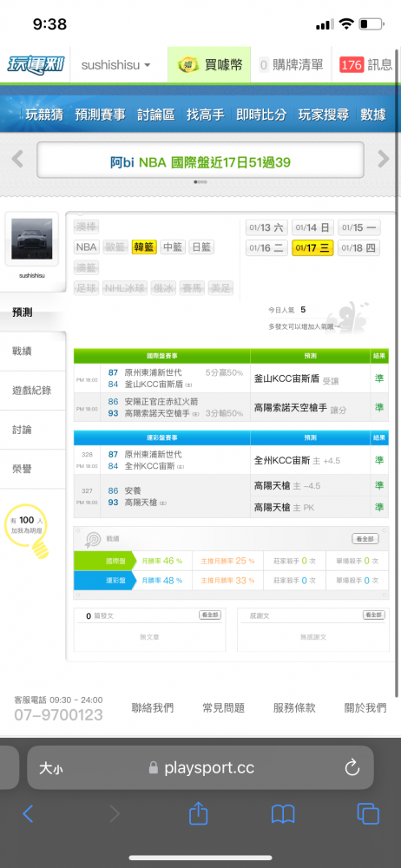Open the 戰績 sidebar tab
The width and height of the screenshot is (401, 868).
point(23,351)
